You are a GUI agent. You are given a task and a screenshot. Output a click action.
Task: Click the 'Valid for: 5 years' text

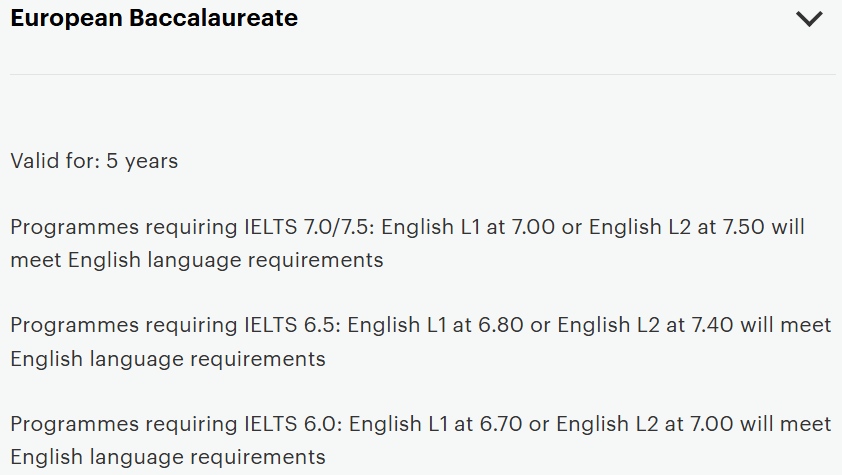point(94,161)
